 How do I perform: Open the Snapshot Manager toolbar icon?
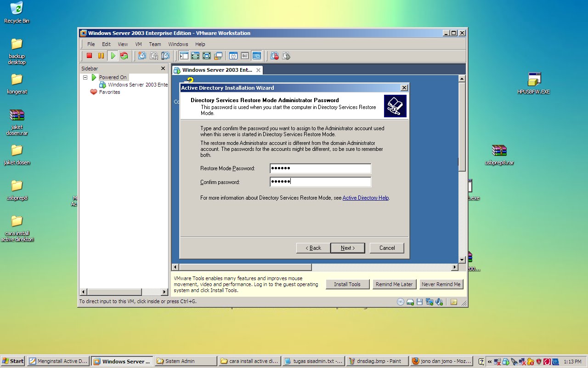coord(165,56)
